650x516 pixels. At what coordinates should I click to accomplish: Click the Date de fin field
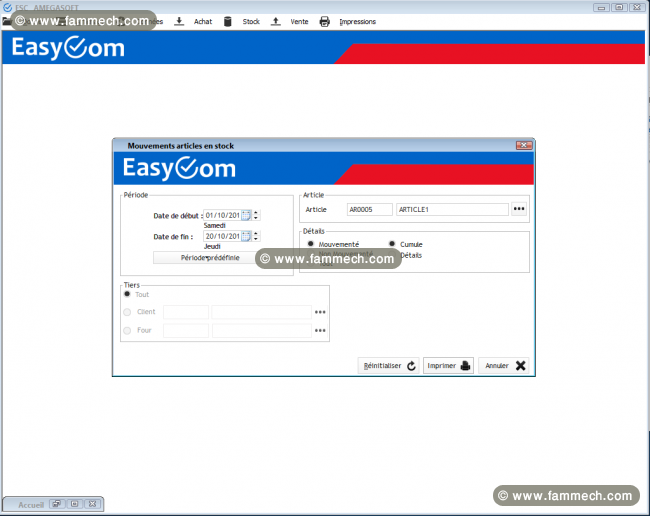click(223, 236)
